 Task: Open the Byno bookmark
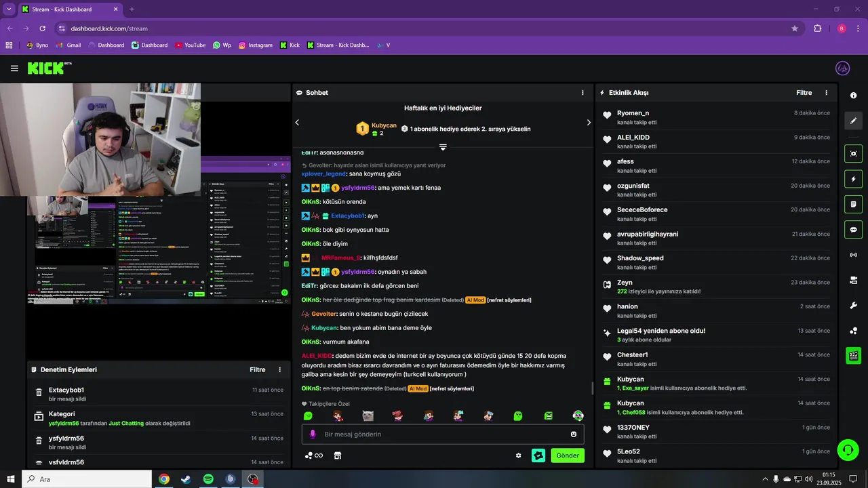[x=37, y=45]
